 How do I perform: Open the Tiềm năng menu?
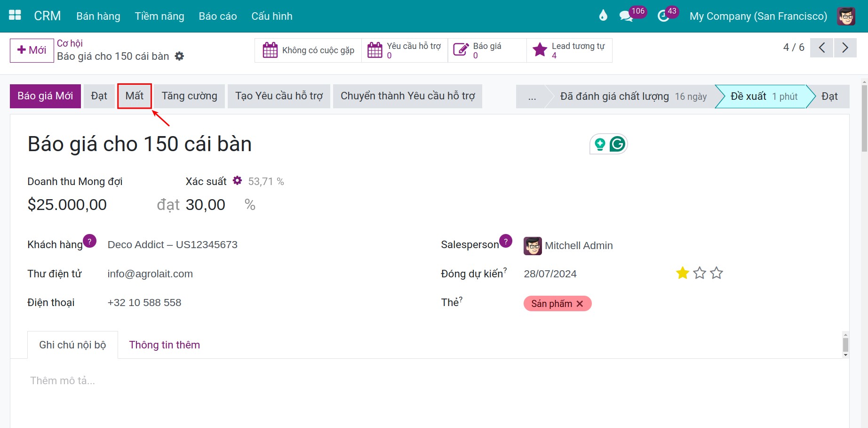[159, 16]
